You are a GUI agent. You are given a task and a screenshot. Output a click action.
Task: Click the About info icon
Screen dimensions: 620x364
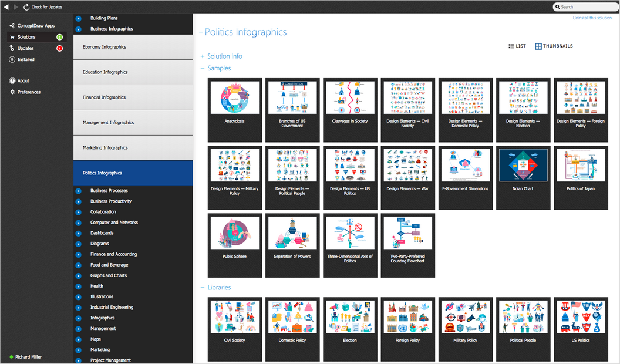pos(12,80)
